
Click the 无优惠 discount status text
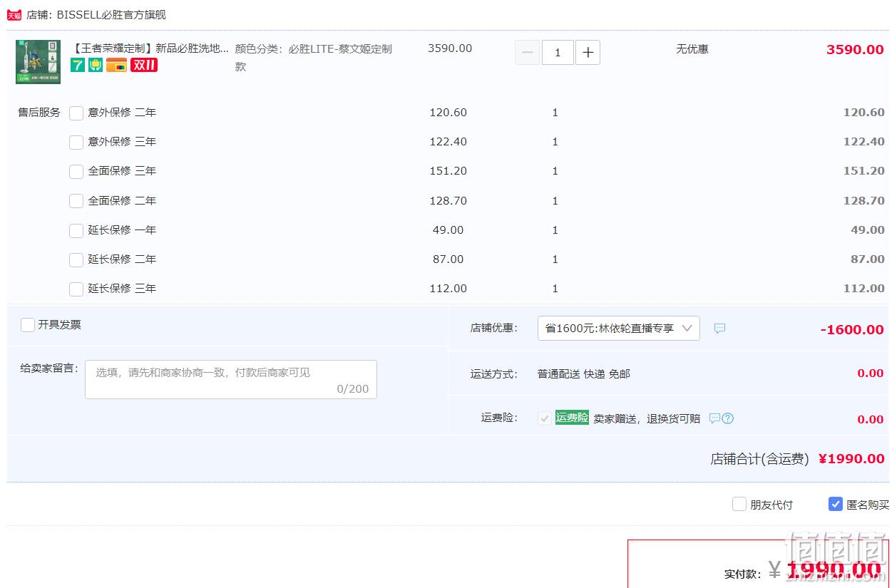click(x=692, y=49)
